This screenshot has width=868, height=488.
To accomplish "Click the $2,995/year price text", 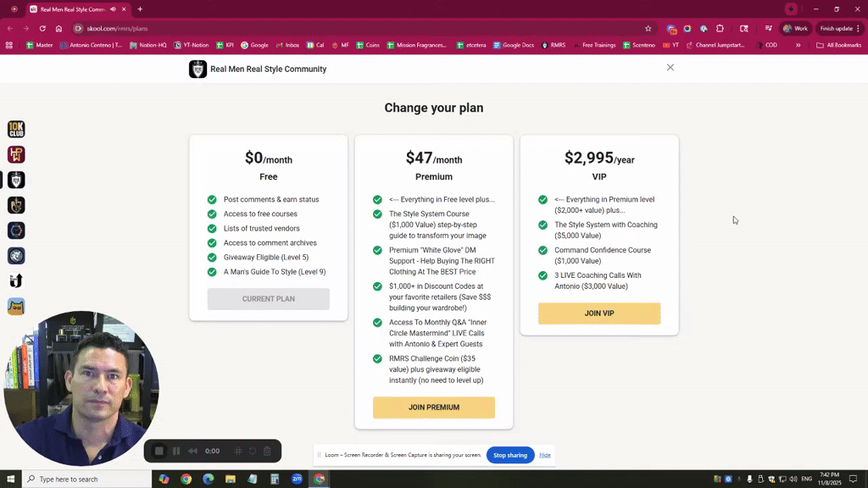I will (x=599, y=158).
